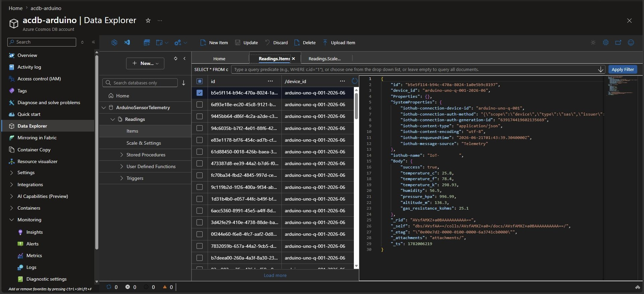Open Diagnostic settings

pyautogui.click(x=46, y=279)
